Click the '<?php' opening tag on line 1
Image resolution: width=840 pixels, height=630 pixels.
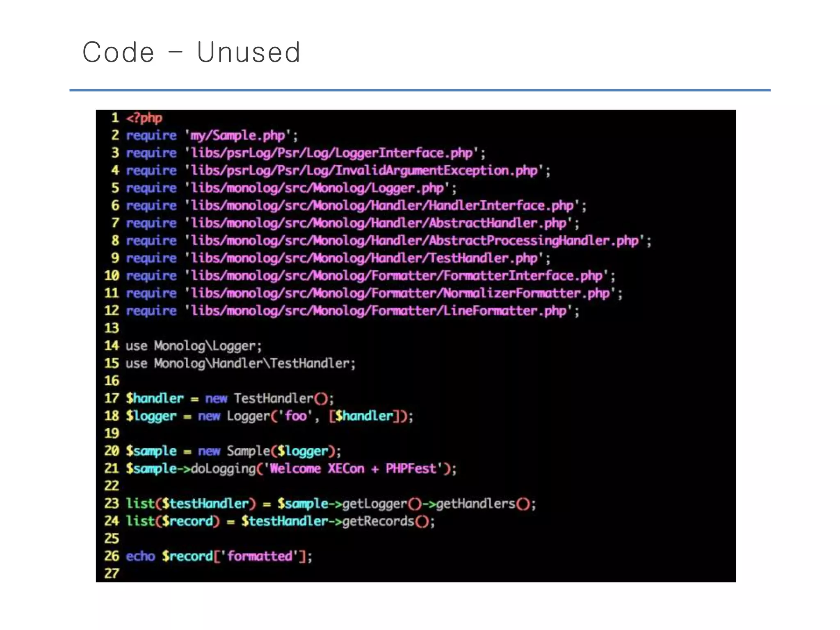pos(144,119)
